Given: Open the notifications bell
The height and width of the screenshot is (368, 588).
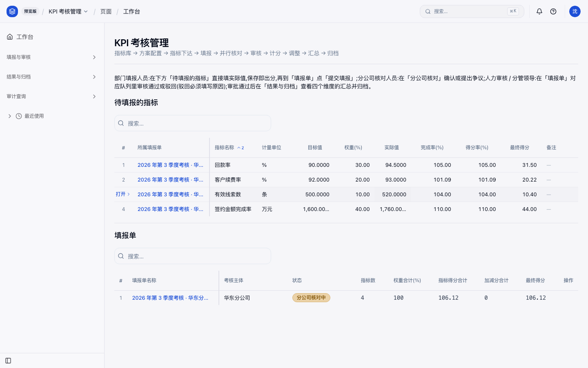Looking at the screenshot, I should [x=539, y=11].
